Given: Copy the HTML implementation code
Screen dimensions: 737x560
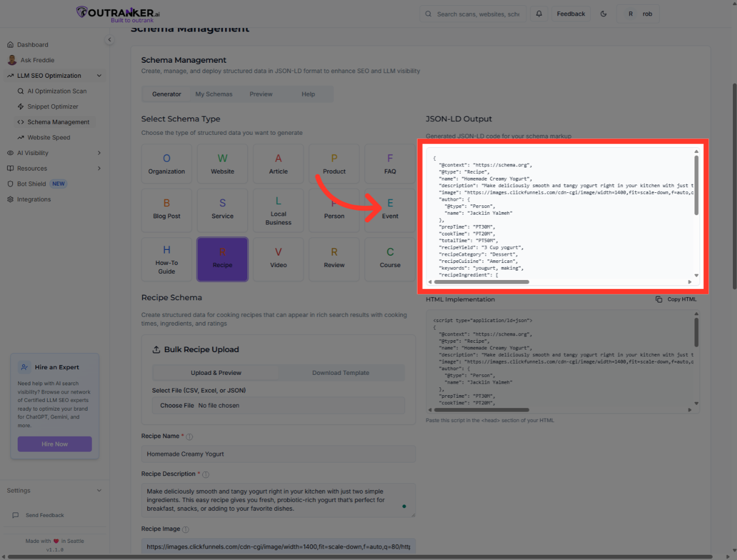Looking at the screenshot, I should click(676, 299).
